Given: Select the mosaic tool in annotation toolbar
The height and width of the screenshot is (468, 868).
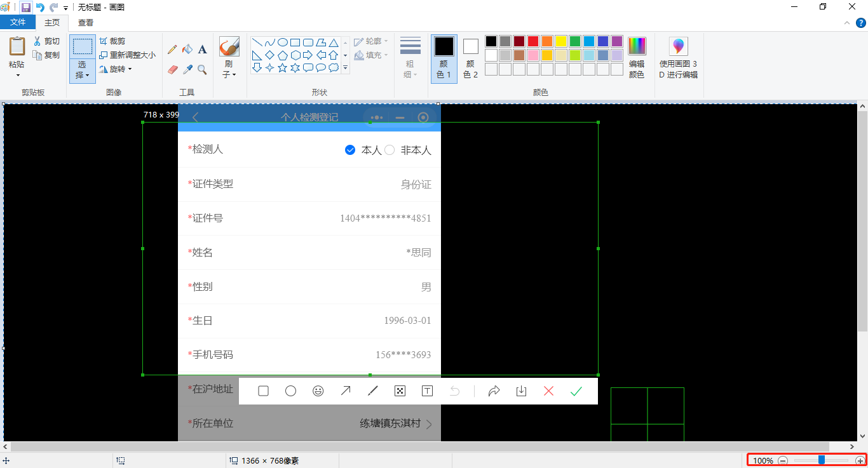Looking at the screenshot, I should (x=400, y=391).
